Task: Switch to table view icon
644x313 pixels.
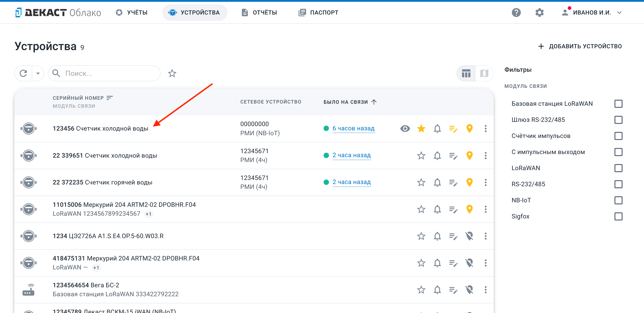Action: click(466, 74)
